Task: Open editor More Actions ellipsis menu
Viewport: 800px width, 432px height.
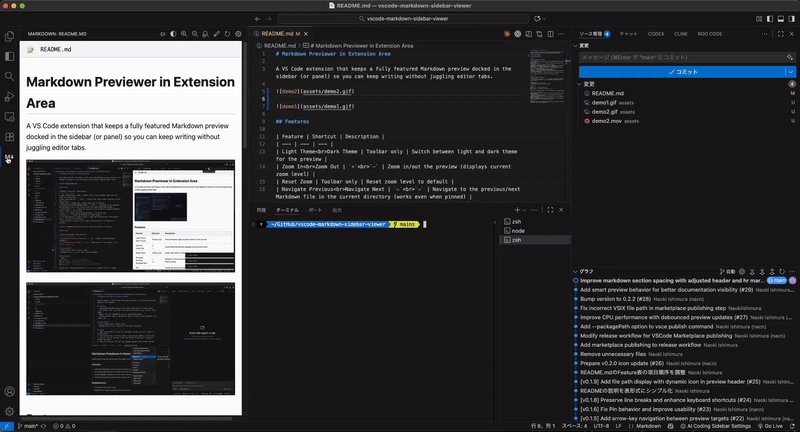Action: click(561, 34)
